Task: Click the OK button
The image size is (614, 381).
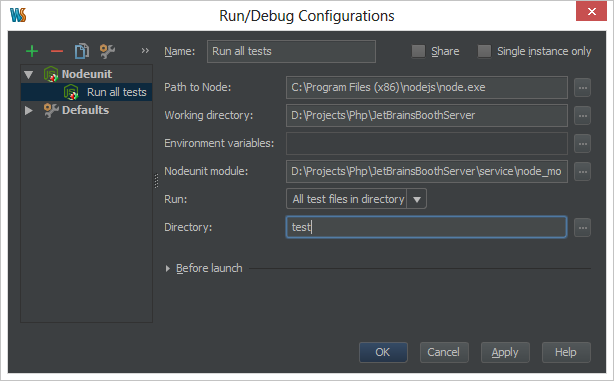Action: [383, 352]
